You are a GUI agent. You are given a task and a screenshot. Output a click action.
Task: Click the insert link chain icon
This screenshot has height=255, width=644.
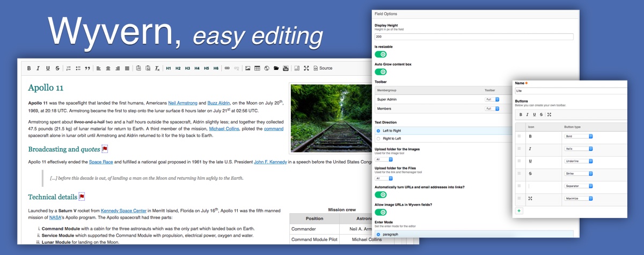click(227, 68)
